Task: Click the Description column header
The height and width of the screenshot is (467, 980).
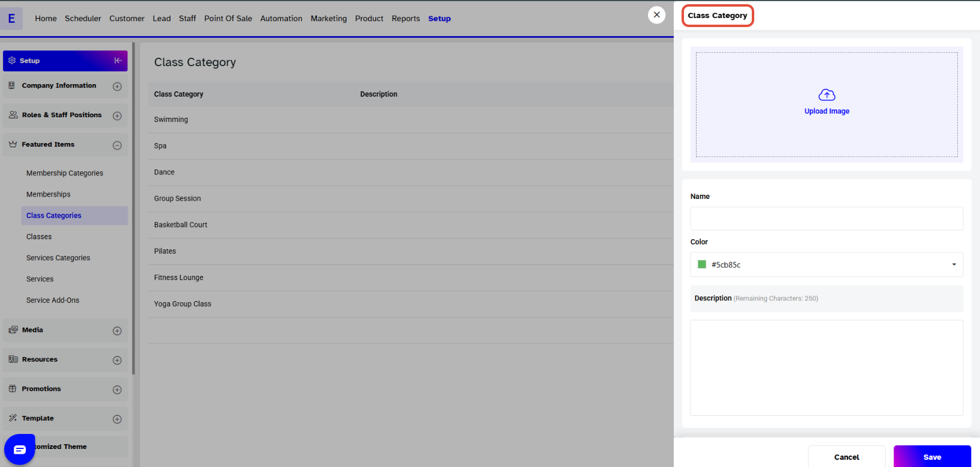Action: pos(379,94)
